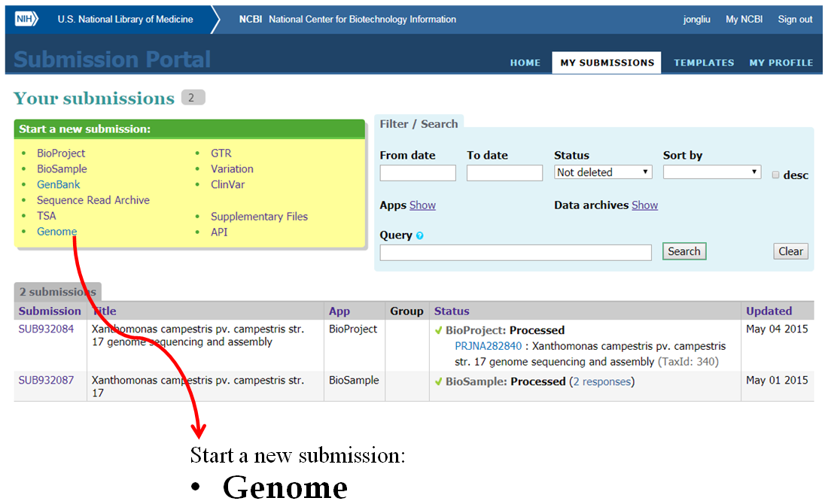Start a new ClinVar submission
The width and height of the screenshot is (828, 504).
tap(227, 185)
